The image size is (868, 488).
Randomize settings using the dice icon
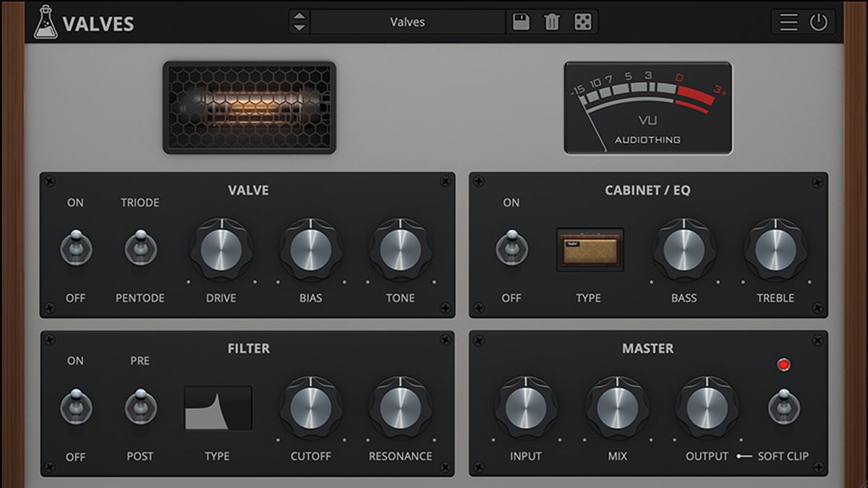coord(583,22)
